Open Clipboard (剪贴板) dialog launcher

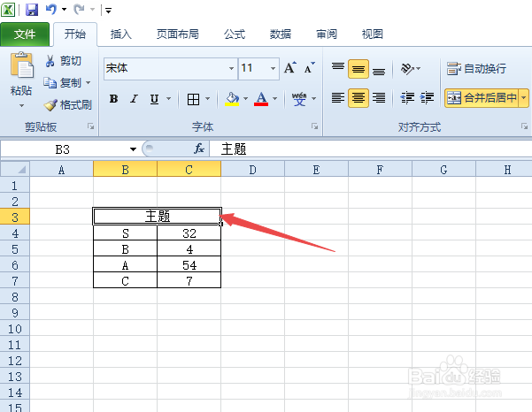point(90,126)
